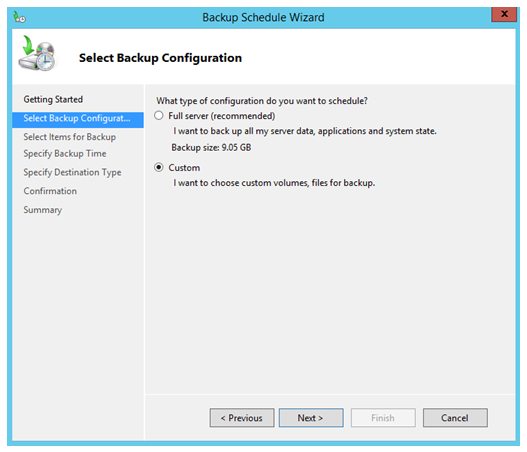
Task: Select the Custom radio button
Action: coord(159,167)
